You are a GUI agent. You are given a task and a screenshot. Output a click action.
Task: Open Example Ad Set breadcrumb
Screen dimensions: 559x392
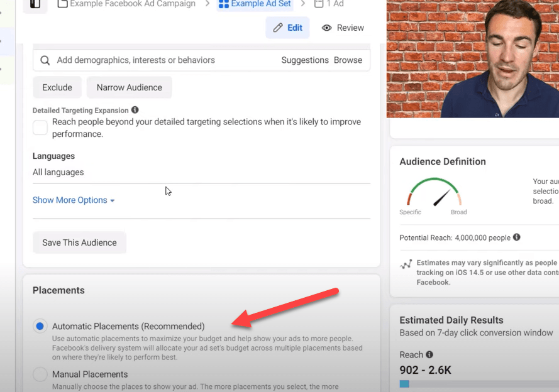point(255,4)
